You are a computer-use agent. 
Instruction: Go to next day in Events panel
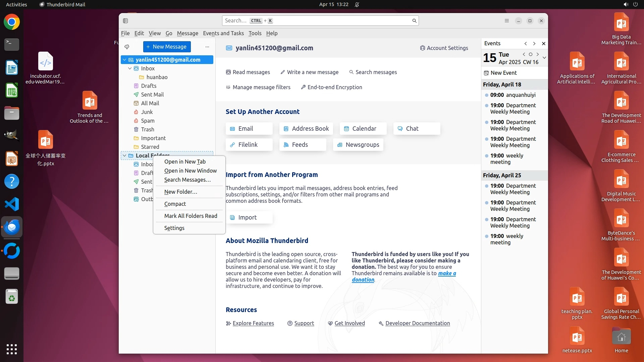(x=538, y=54)
